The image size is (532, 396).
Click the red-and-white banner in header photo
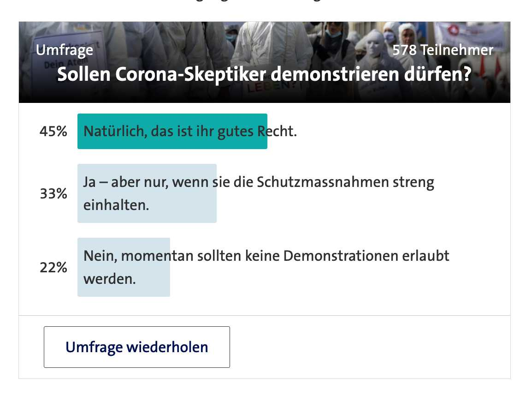point(470,33)
